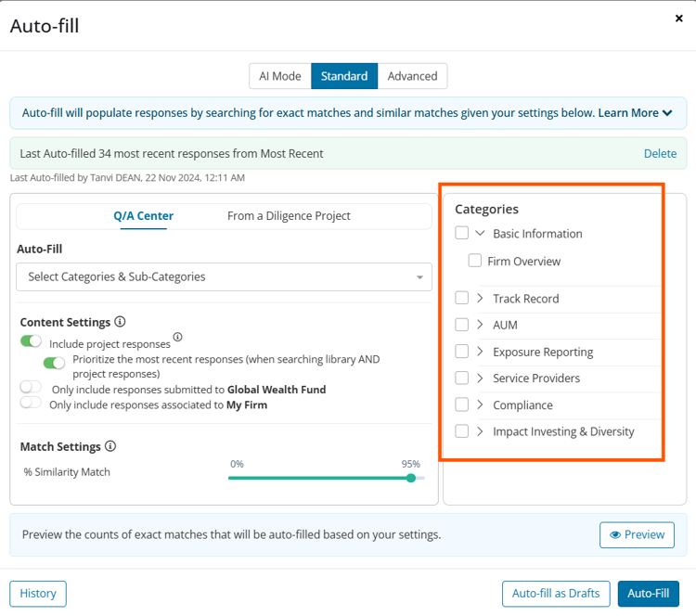Screen dimensions: 696x616
Task: Enable Only include responses submitted to Global Wealth Fund
Action: 31,387
